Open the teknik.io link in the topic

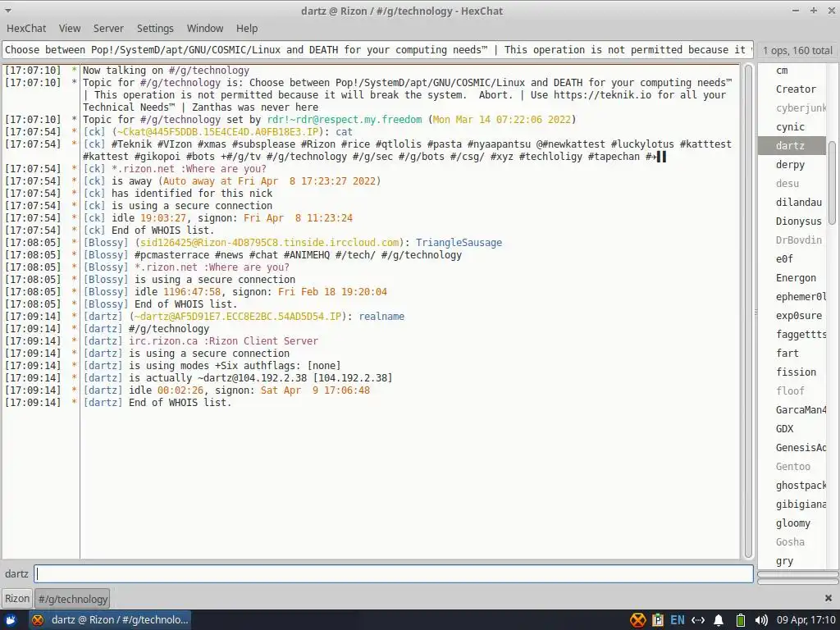pos(603,95)
